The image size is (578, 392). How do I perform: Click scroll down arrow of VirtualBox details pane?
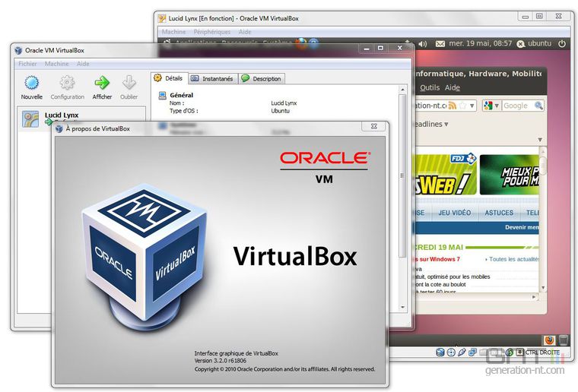(x=402, y=307)
